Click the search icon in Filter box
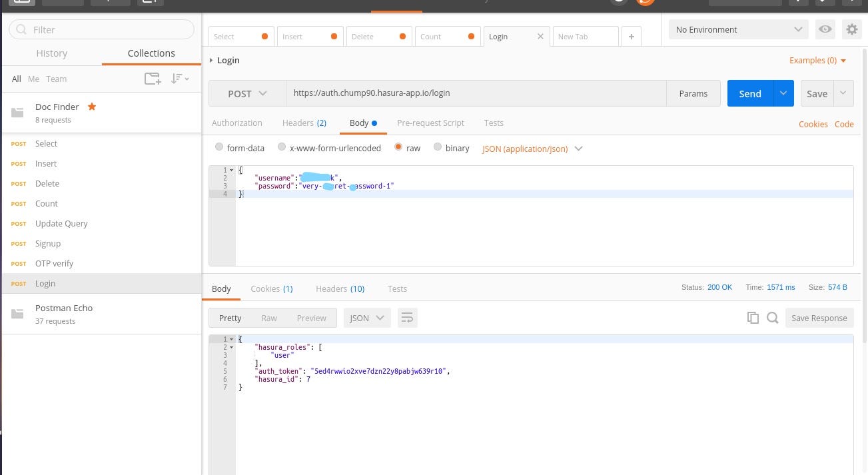868x475 pixels. point(22,29)
